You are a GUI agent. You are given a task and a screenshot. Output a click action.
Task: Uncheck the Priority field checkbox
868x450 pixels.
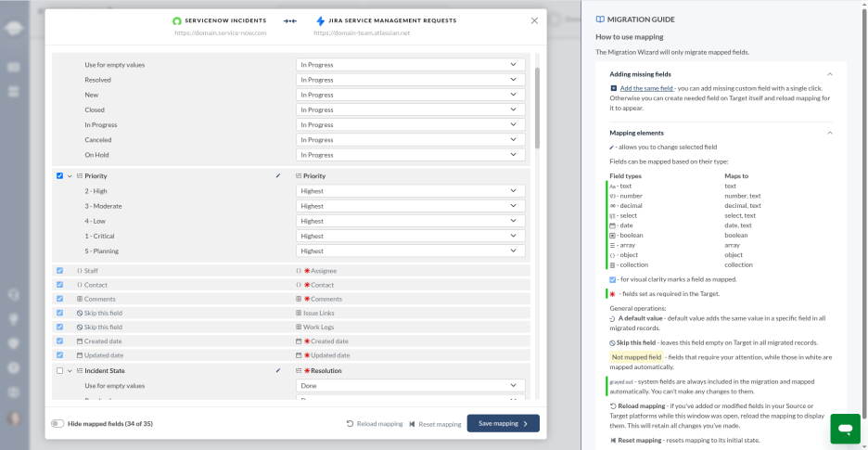59,175
